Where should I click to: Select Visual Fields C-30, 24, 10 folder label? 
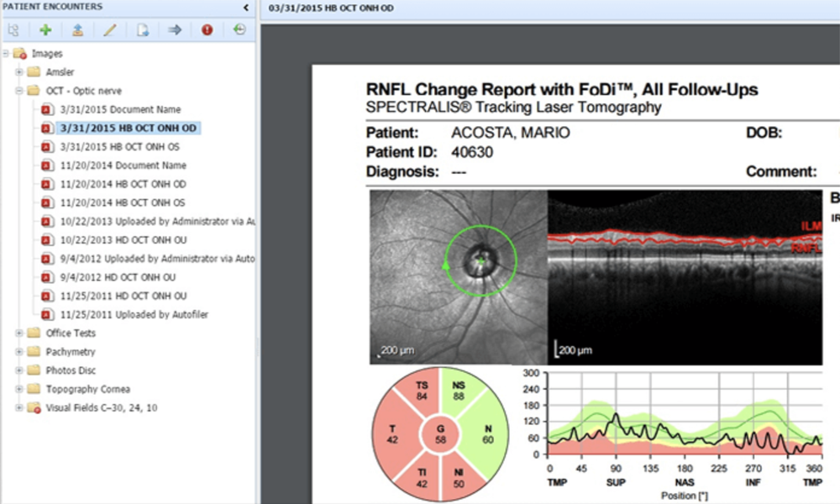point(102,407)
